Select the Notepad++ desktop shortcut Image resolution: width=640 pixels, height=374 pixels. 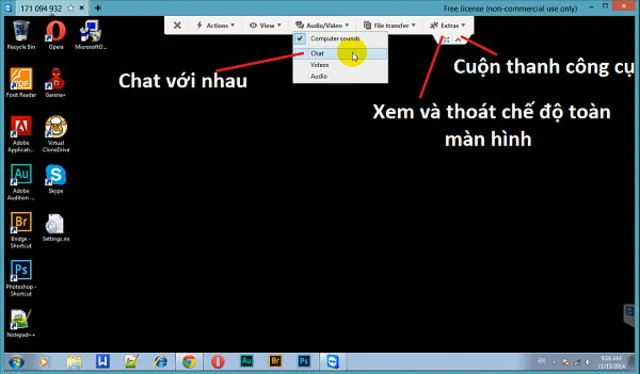click(21, 323)
